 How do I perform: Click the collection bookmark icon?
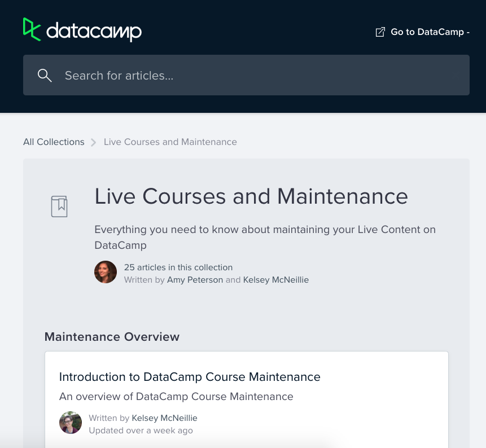coord(59,207)
